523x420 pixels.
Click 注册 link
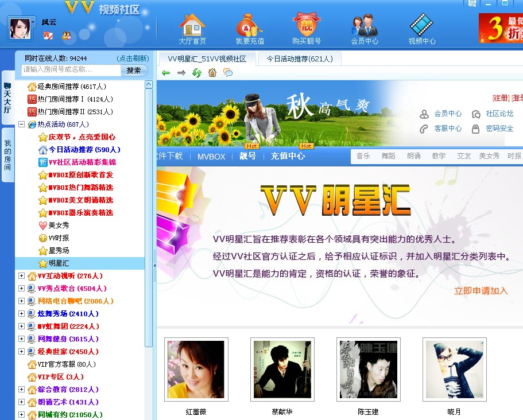click(x=501, y=98)
